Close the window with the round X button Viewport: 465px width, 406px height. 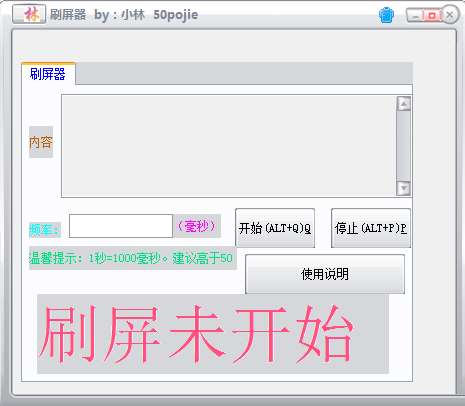449,15
